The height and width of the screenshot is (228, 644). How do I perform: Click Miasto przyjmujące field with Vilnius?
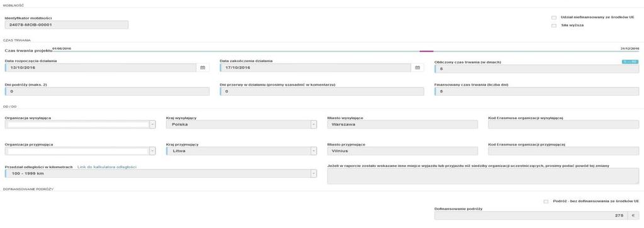coord(402,151)
